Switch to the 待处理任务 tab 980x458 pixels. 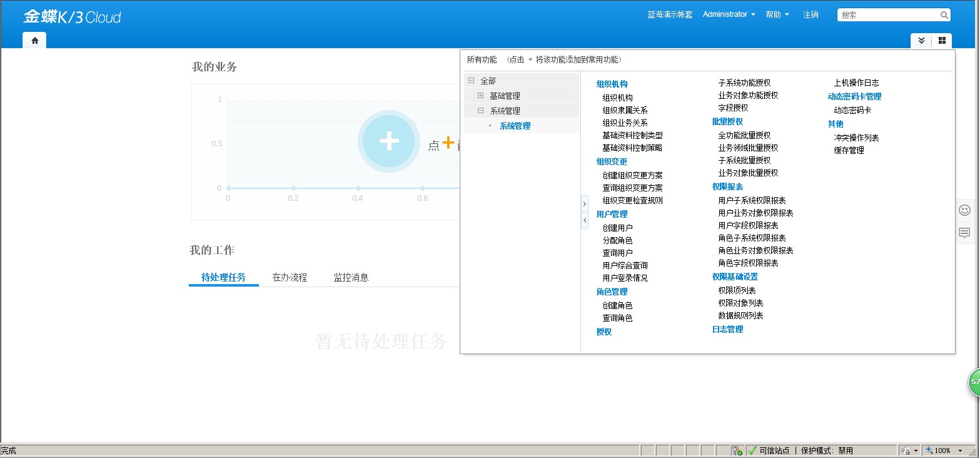[223, 277]
